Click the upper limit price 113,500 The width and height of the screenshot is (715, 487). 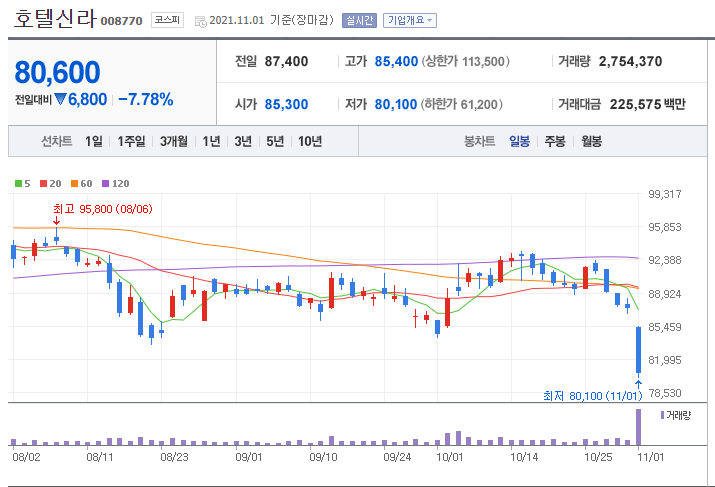(x=483, y=62)
